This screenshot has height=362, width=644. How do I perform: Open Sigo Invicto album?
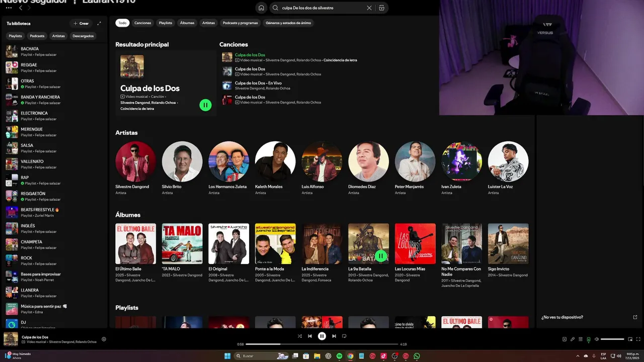508,244
